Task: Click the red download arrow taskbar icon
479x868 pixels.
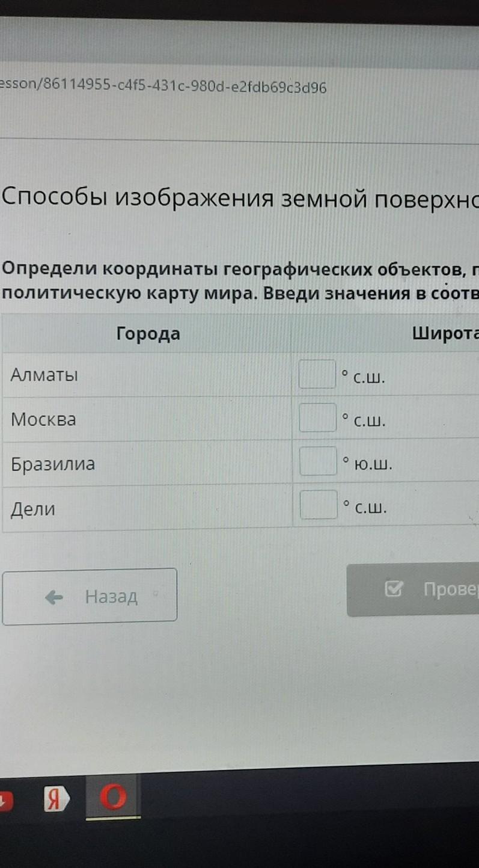Action: point(5,800)
